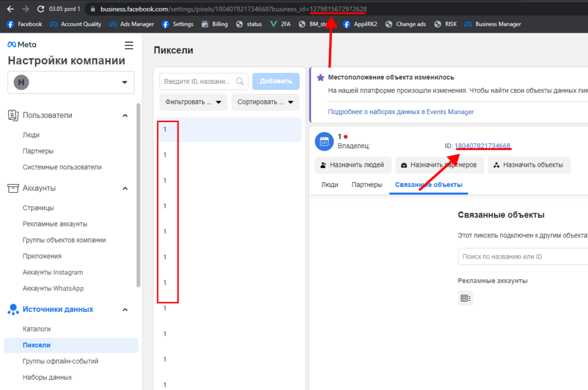This screenshot has height=390, width=588.
Task: Collapse the Источники данных section
Action: 125,310
